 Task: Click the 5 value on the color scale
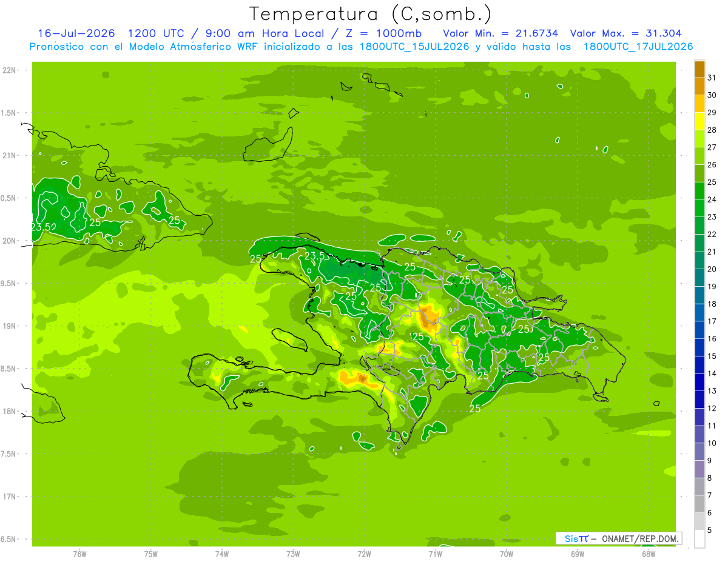pyautogui.click(x=709, y=530)
